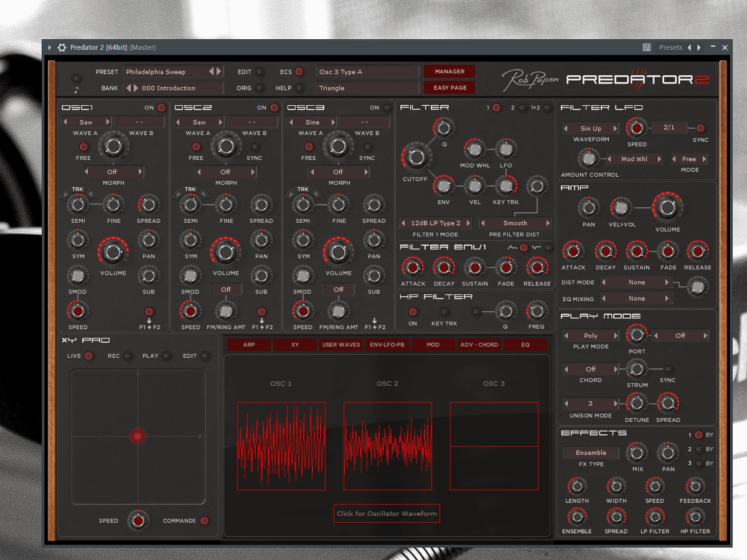Click the ORIG button
747x560 pixels.
259,88
